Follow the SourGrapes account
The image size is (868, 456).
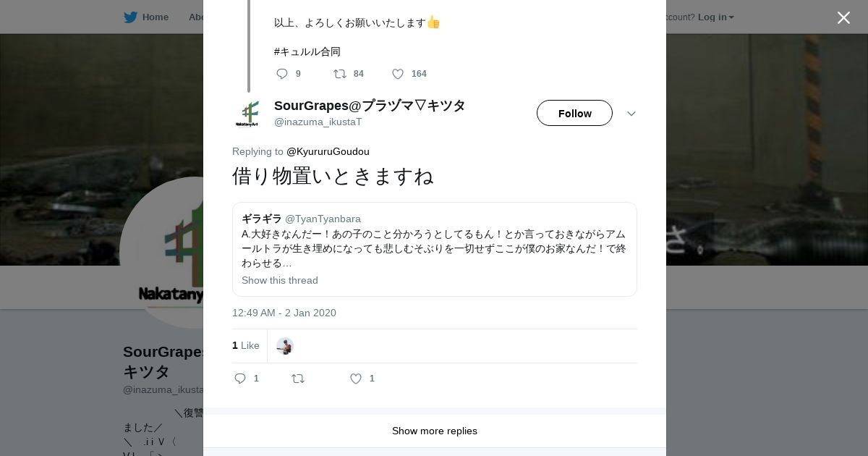pyautogui.click(x=574, y=114)
